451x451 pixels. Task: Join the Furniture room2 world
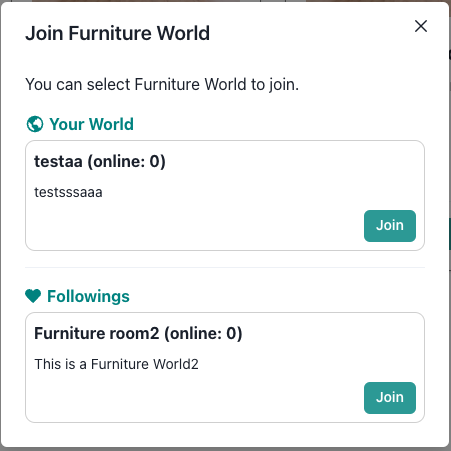[390, 398]
